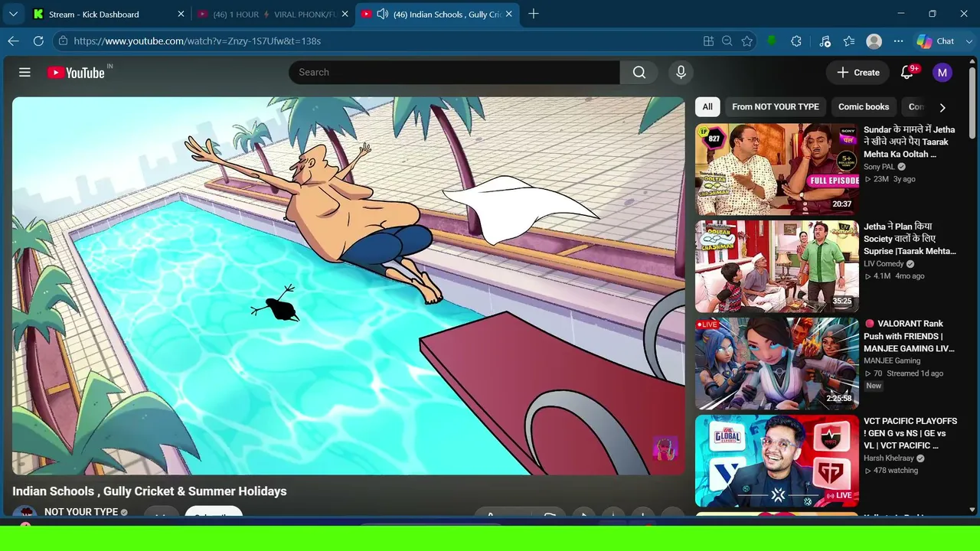Click the video title Indian Schools text
Screen dimensions: 980x551
coord(149,491)
